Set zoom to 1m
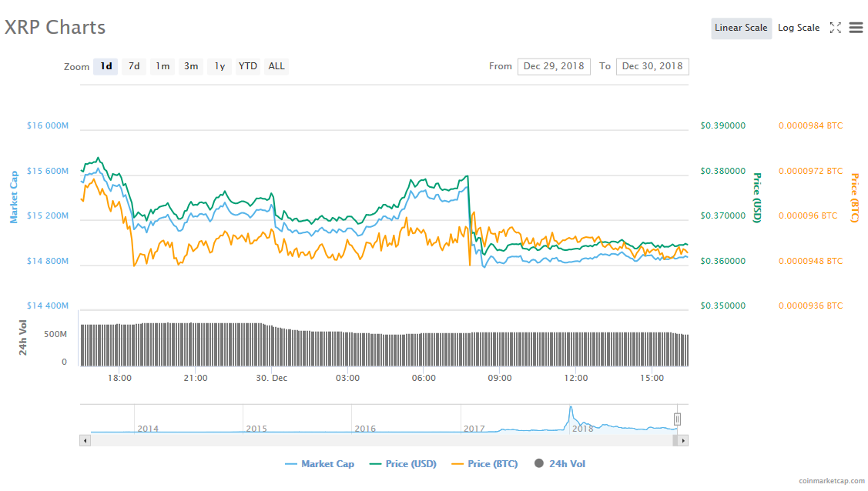Screen dimensions: 868x491 click(163, 66)
